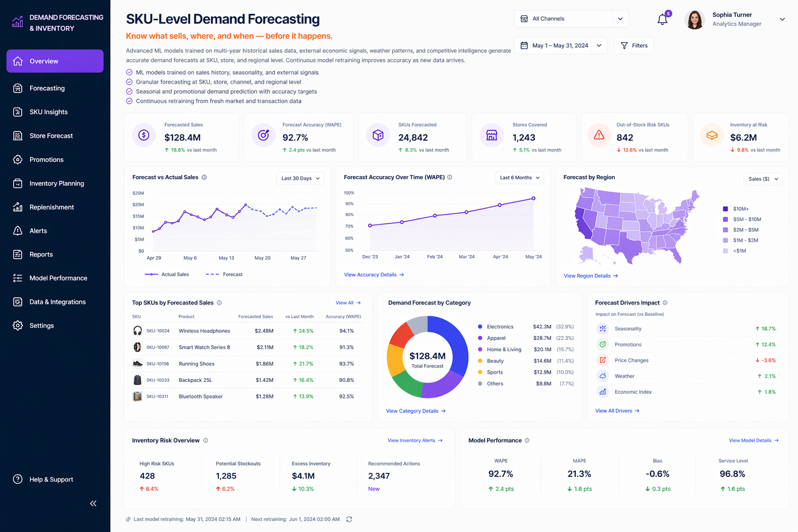Click Out-of-Stock warning triangle icon
The image size is (798, 532).
599,135
